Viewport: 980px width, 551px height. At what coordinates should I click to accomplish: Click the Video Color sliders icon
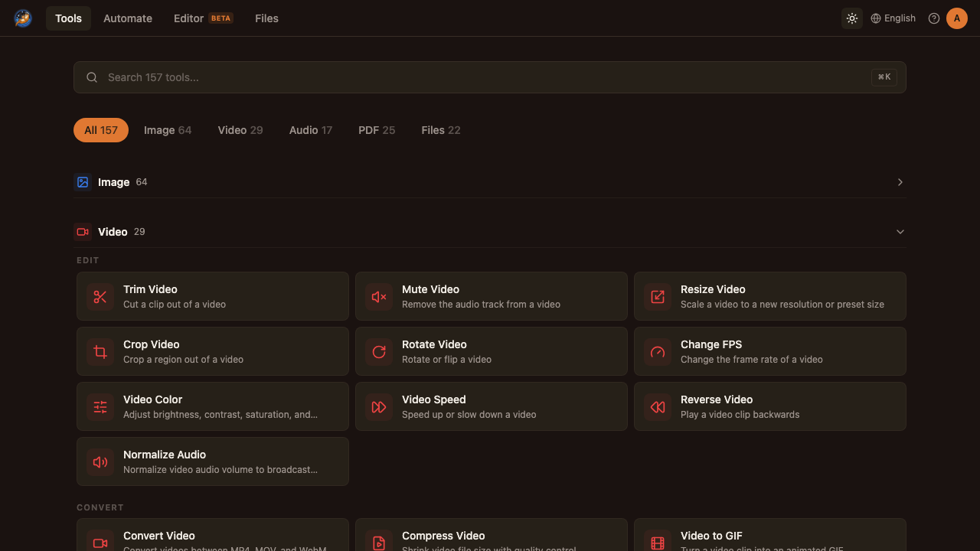pyautogui.click(x=100, y=406)
